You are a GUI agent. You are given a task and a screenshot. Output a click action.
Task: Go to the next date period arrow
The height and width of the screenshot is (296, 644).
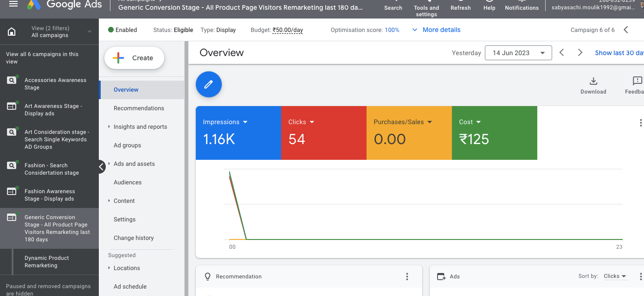(x=580, y=53)
